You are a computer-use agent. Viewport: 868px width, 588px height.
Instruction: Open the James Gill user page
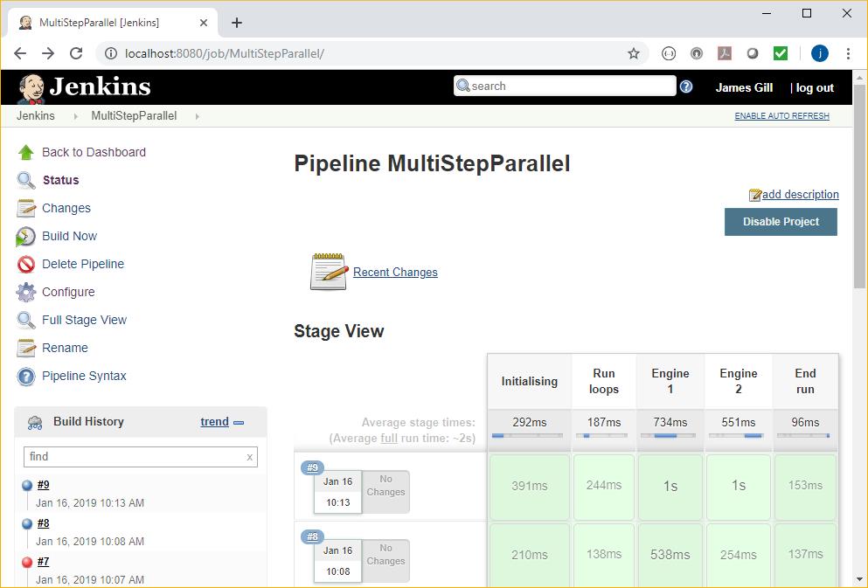coord(744,88)
